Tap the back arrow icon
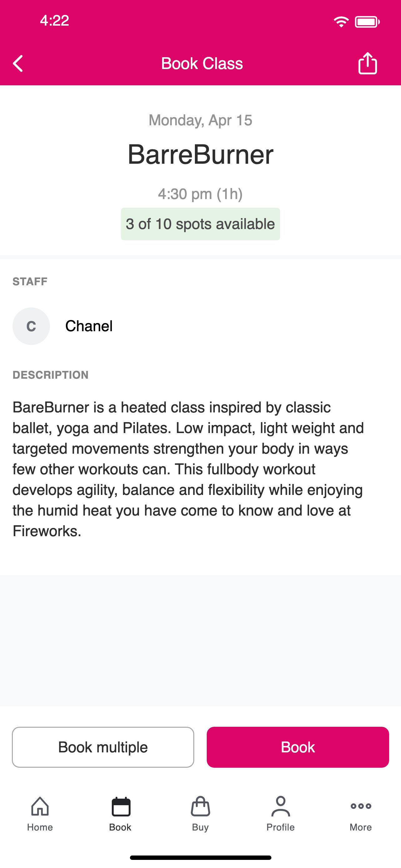This screenshot has height=868, width=401. pos(18,63)
